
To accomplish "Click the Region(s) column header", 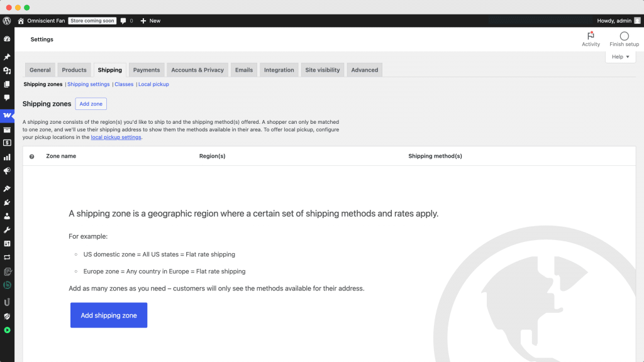I will (x=213, y=156).
